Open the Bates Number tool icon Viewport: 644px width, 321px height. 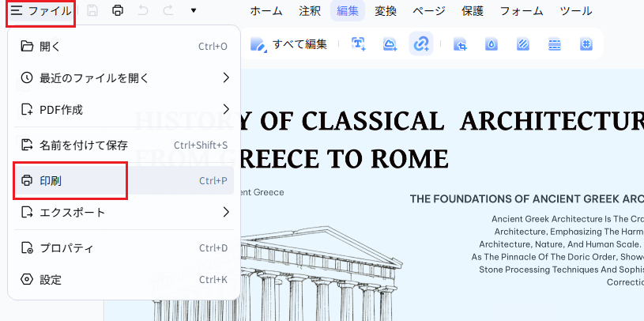[586, 44]
